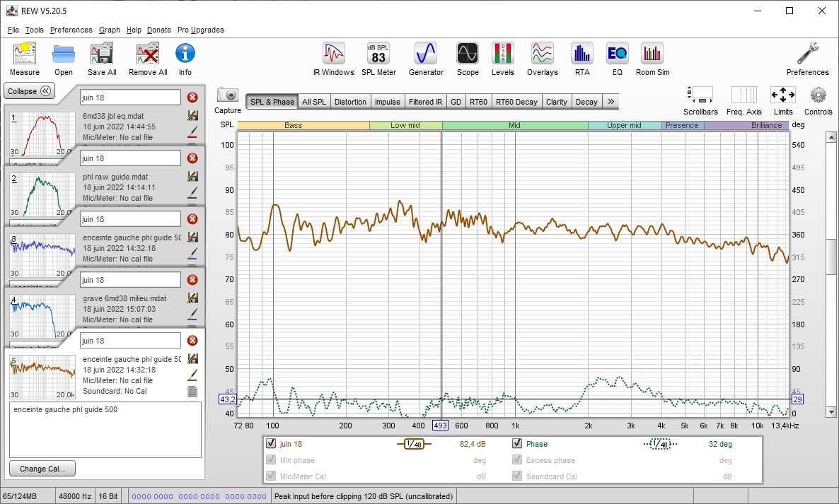
Task: Click graph vertical scrollbar down arrow
Action: tap(831, 412)
